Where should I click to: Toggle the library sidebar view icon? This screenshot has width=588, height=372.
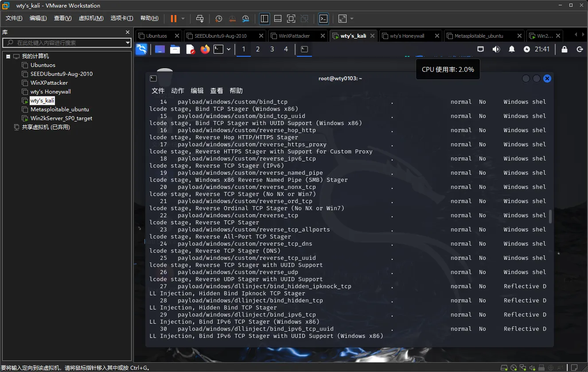coord(265,19)
